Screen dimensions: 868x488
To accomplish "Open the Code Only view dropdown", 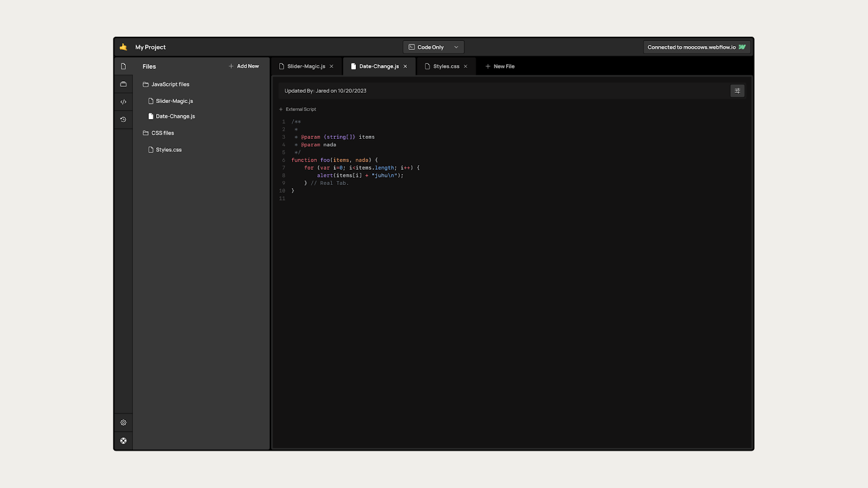I will click(433, 47).
